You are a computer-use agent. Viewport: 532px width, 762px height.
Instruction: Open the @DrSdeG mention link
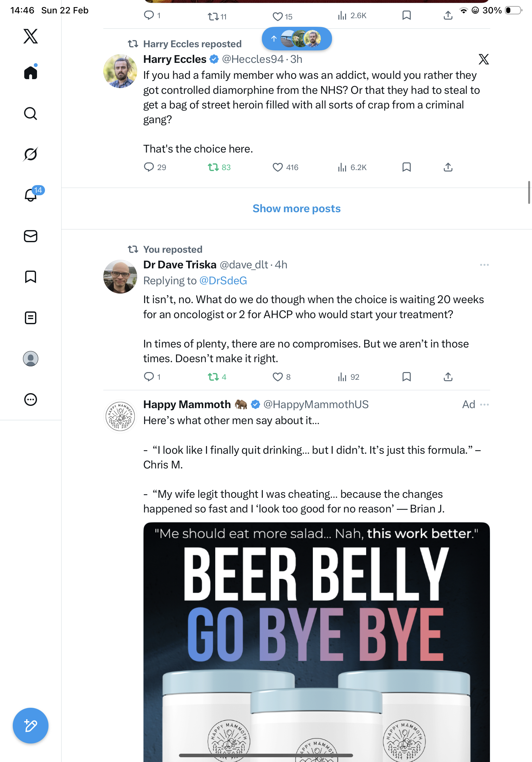(x=223, y=281)
